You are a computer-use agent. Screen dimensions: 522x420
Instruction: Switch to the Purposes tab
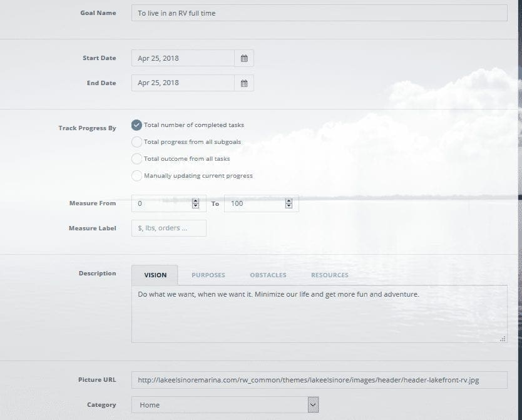click(x=208, y=275)
